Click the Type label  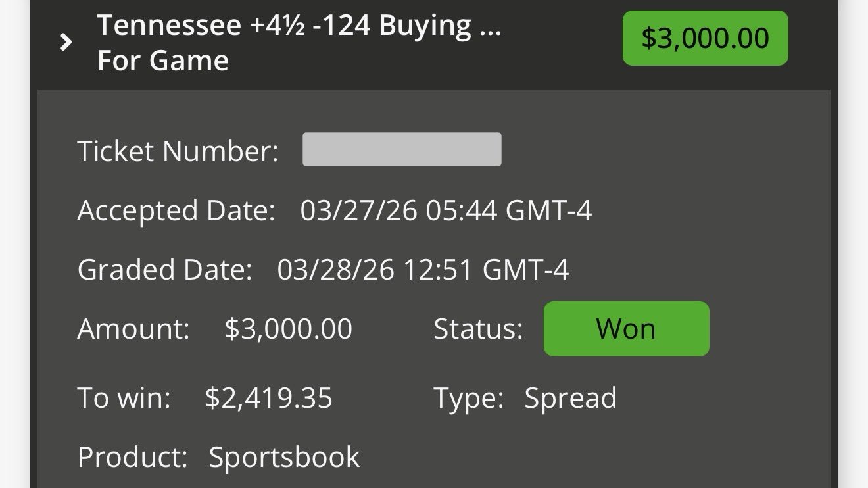tap(468, 398)
